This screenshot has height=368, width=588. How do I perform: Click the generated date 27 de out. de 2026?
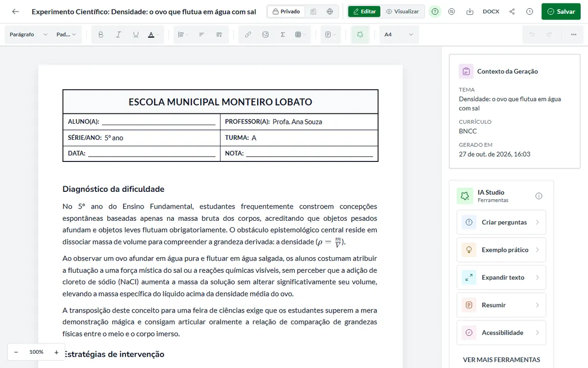(x=494, y=154)
